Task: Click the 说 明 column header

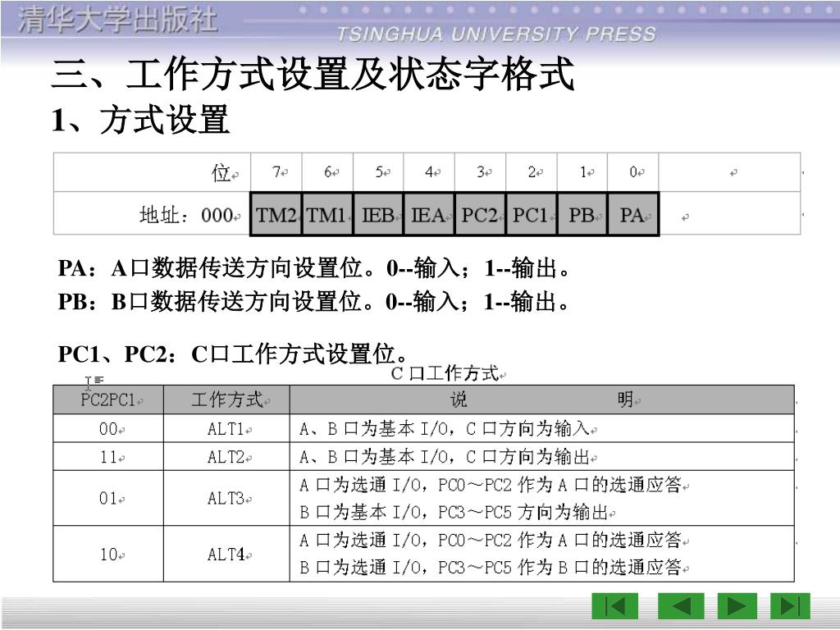Action: click(x=541, y=399)
